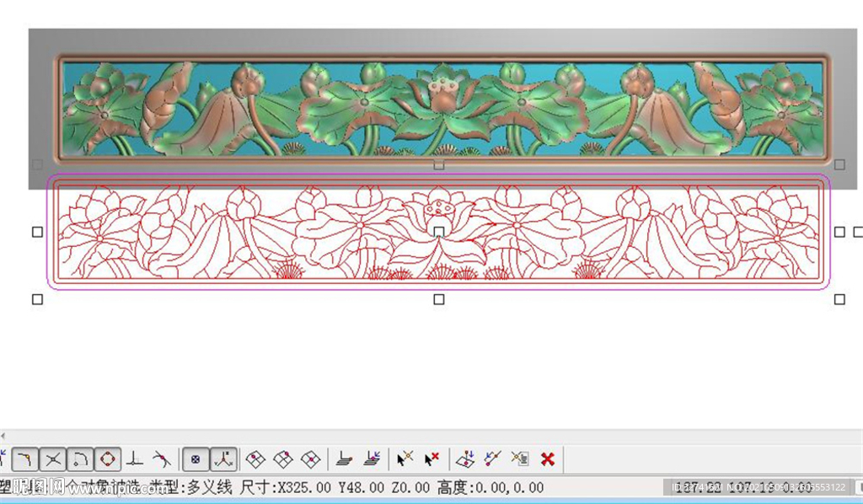The height and width of the screenshot is (504, 863).
Task: Toggle the three-axis origin snap button
Action: click(223, 458)
